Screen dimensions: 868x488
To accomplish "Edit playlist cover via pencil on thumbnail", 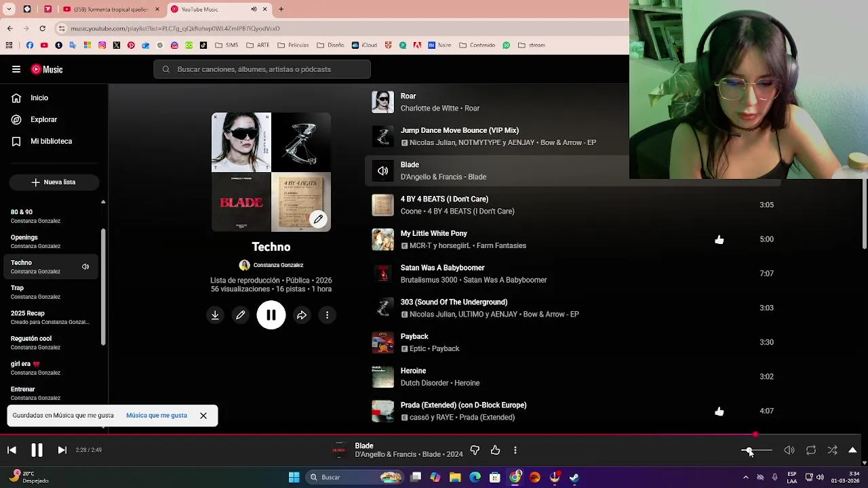I will click(x=318, y=219).
